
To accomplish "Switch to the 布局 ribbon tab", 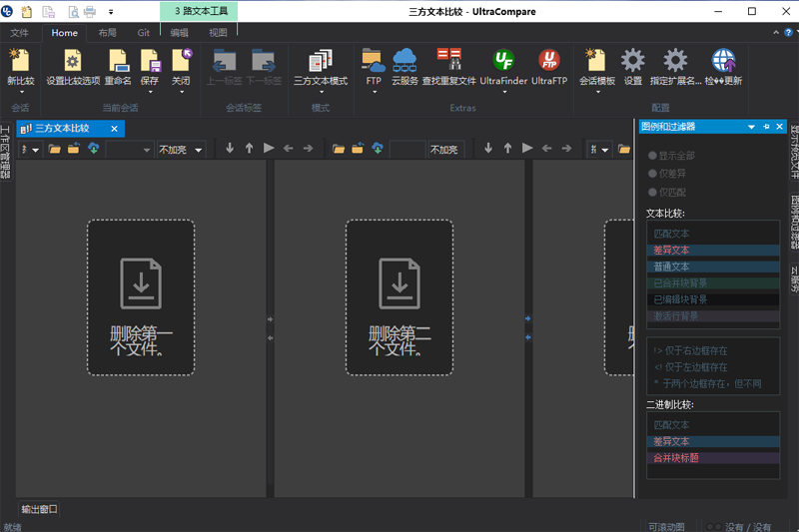I will [107, 33].
